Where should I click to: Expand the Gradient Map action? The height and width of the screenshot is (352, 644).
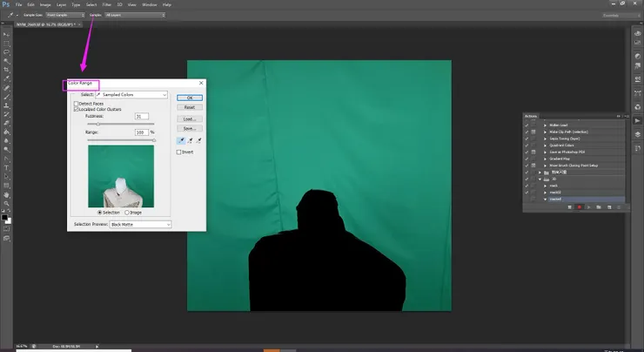(545, 159)
